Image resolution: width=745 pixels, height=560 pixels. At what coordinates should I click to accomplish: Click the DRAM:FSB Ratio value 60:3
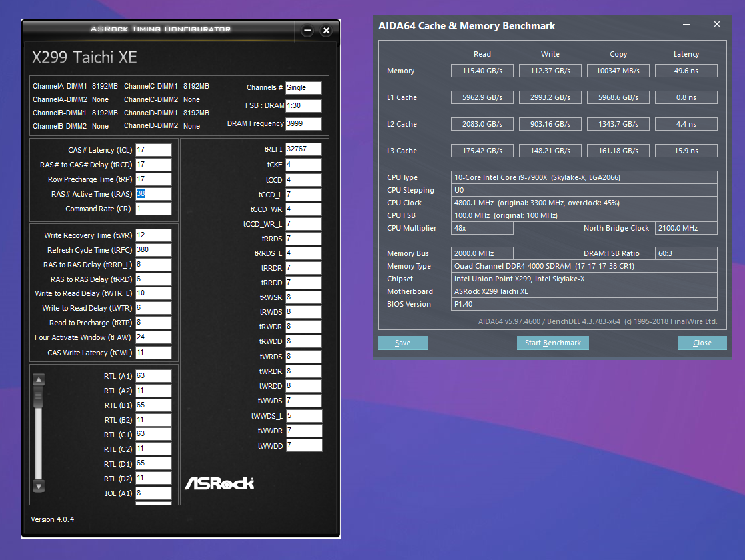coord(686,253)
